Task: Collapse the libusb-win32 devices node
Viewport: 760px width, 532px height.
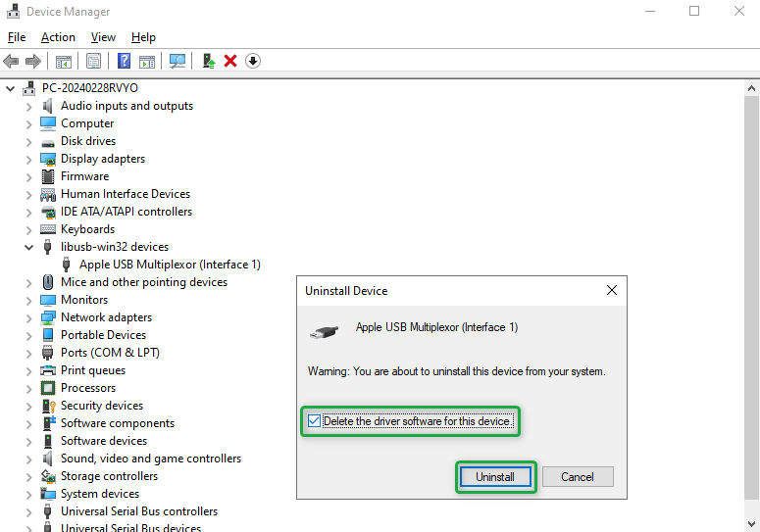Action: (x=28, y=247)
